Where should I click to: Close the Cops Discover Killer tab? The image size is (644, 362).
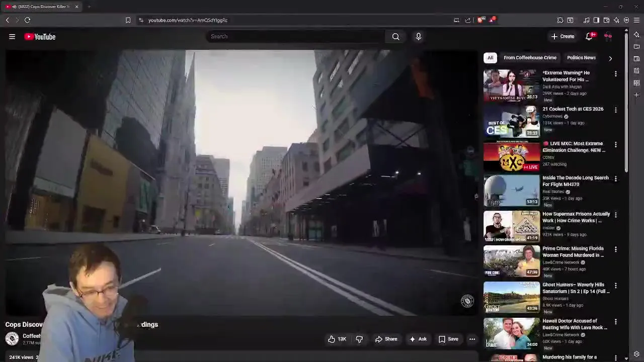point(76,7)
